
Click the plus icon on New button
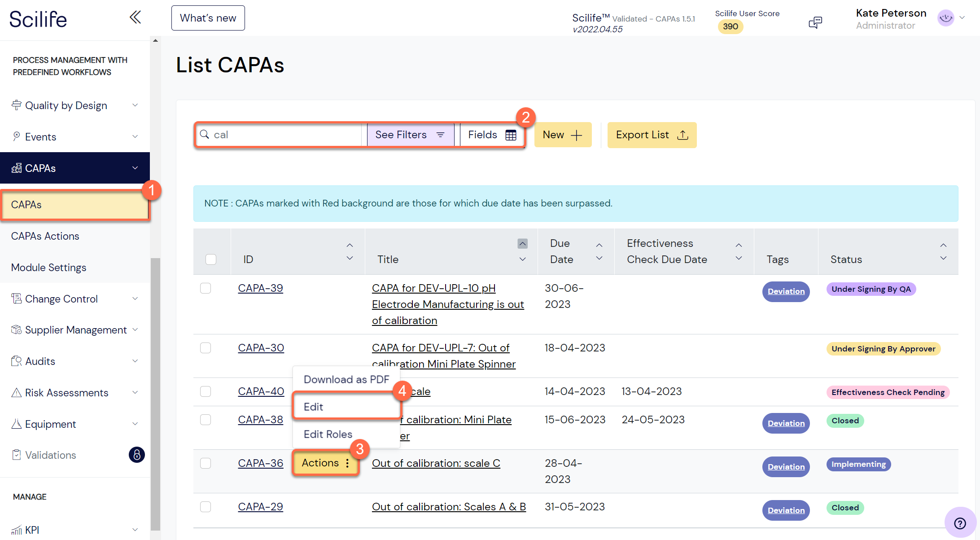[576, 135]
